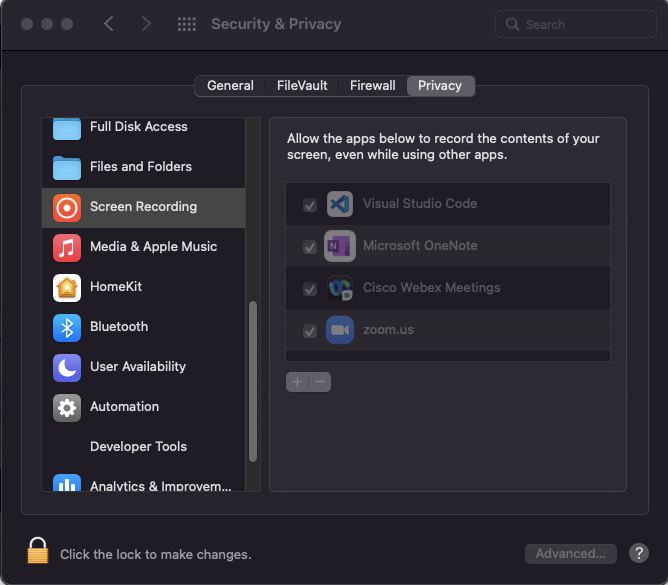Switch to the Firewall tab
This screenshot has width=668, height=585.
pyautogui.click(x=372, y=86)
